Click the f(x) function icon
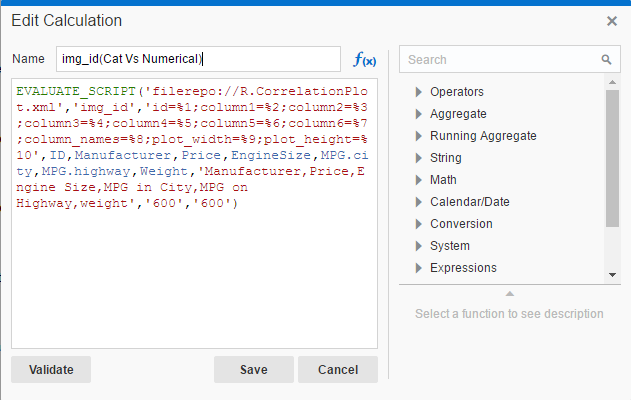 tap(364, 60)
